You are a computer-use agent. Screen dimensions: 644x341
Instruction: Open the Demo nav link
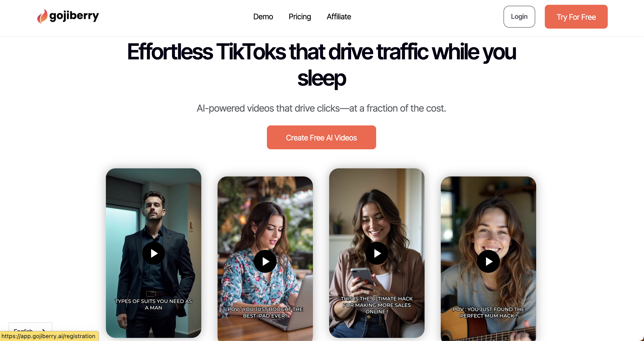click(263, 16)
